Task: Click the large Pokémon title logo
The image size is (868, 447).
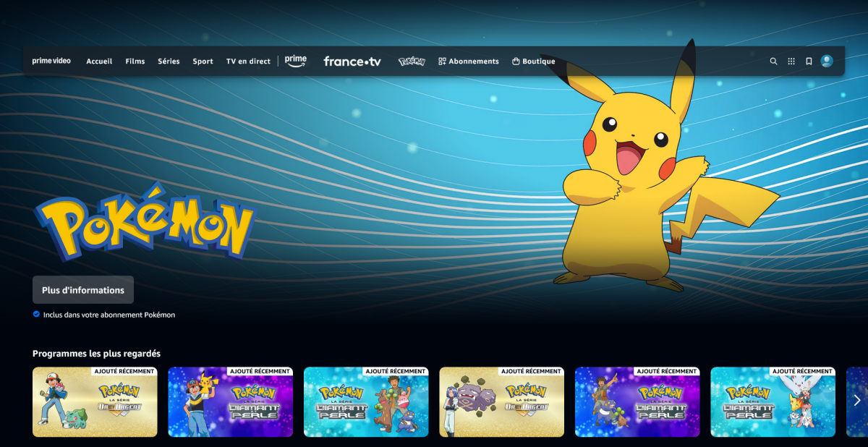Action: click(145, 221)
